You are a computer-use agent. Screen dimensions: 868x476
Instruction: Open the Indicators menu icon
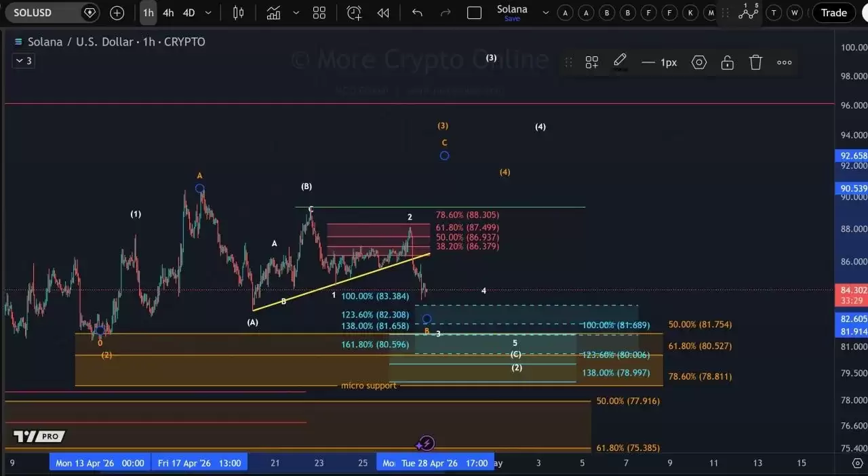tap(273, 13)
